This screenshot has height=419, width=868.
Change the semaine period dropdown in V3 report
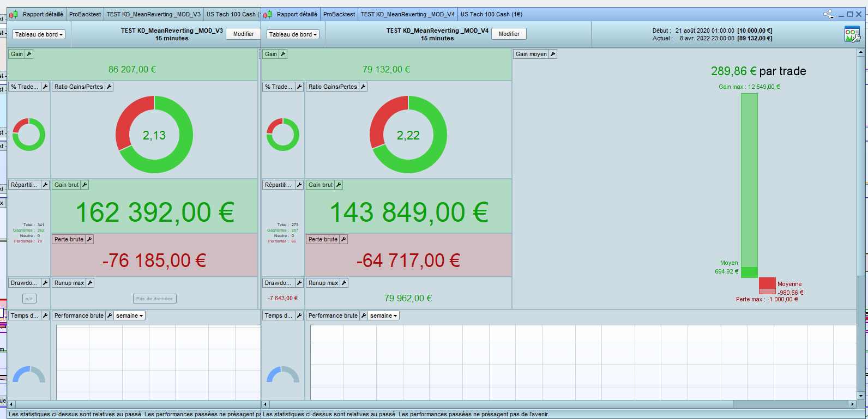(x=130, y=315)
